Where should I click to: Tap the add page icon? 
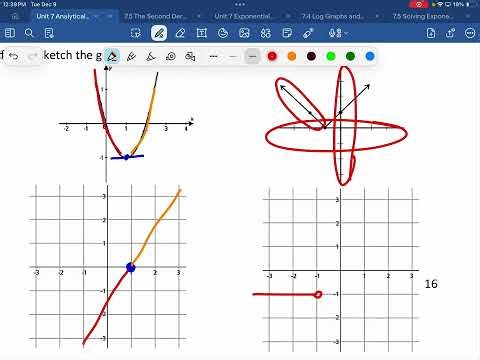tap(431, 33)
